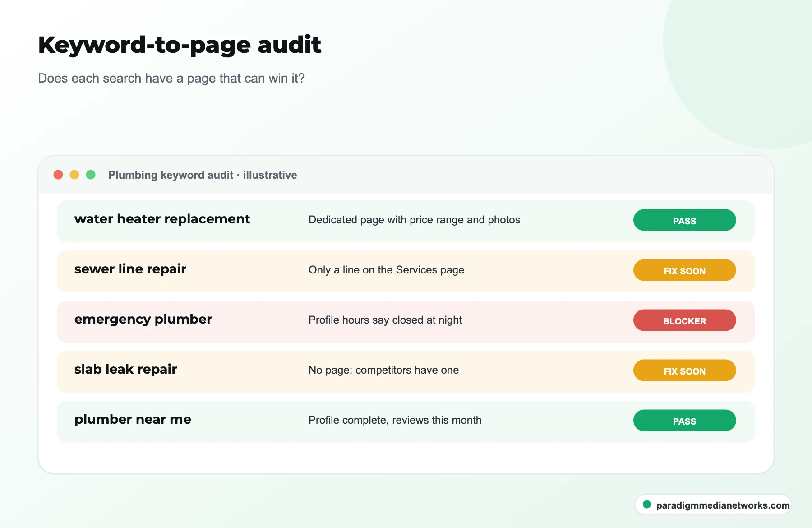Click the PASS badge for water heater replacement
812x528 pixels.
[x=684, y=220]
